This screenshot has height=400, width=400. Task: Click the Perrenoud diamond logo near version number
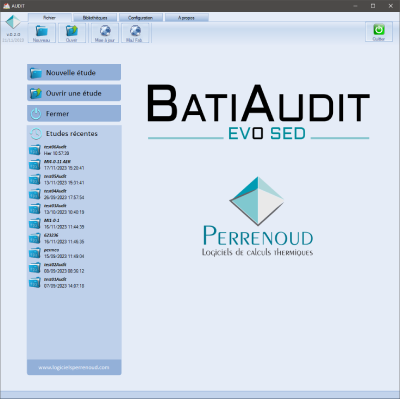click(x=13, y=22)
